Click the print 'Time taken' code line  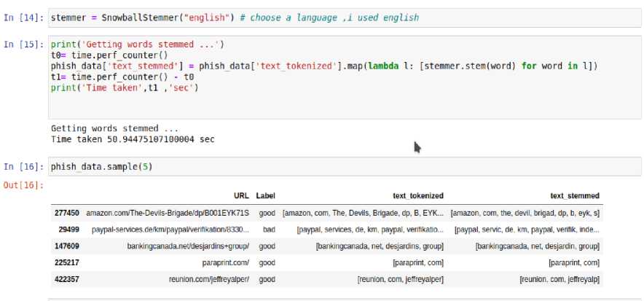124,88
